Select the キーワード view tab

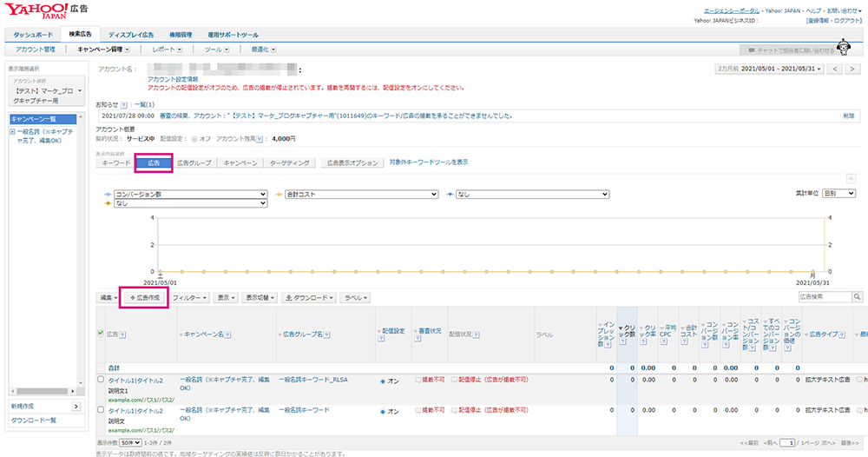click(x=116, y=162)
